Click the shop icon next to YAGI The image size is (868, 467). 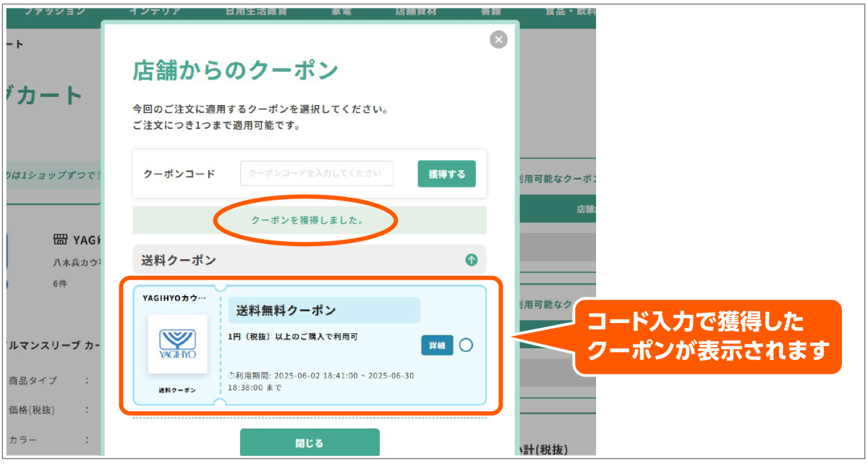pyautogui.click(x=61, y=240)
